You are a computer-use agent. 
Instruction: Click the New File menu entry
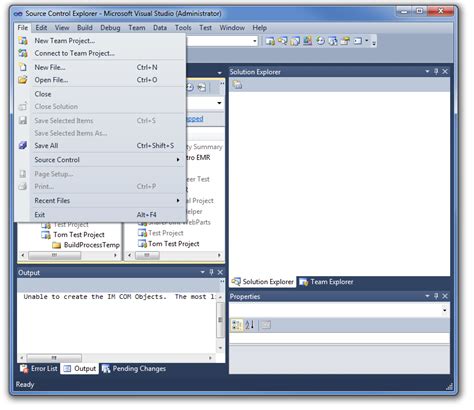[100, 67]
